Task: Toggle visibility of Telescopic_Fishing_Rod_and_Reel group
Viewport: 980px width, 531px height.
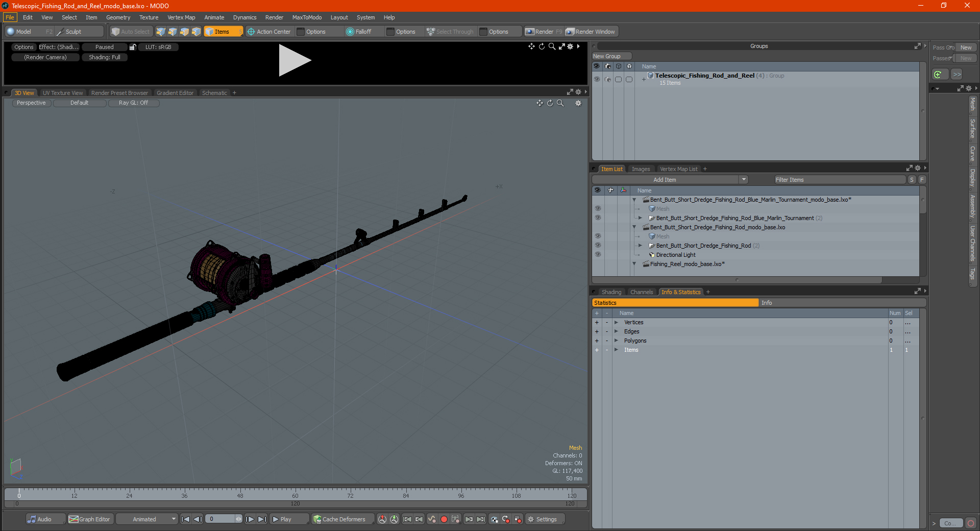Action: click(x=597, y=79)
